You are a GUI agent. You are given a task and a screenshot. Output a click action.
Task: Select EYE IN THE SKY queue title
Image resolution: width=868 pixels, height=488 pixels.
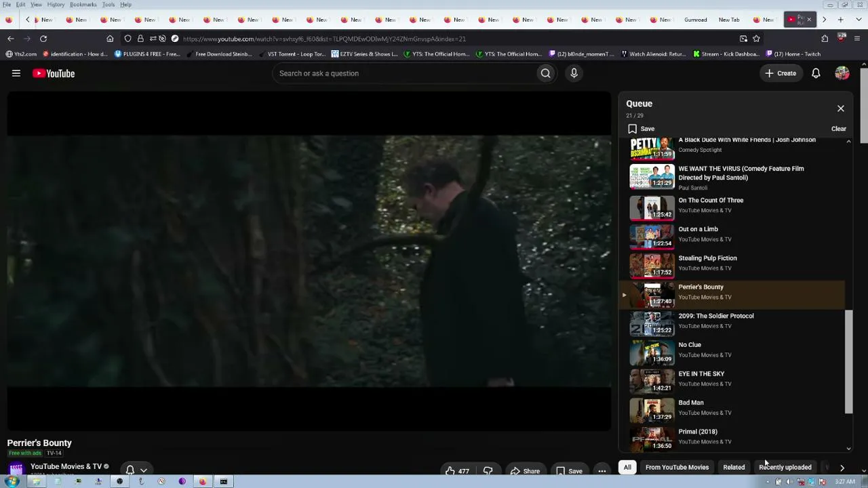tap(701, 374)
